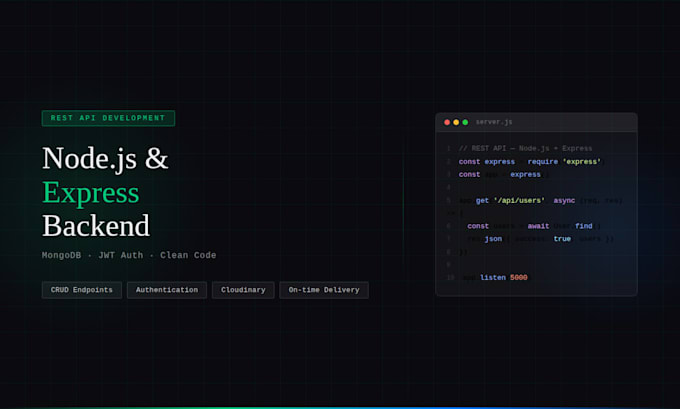Select the On-time Delivery tag

coord(324,290)
